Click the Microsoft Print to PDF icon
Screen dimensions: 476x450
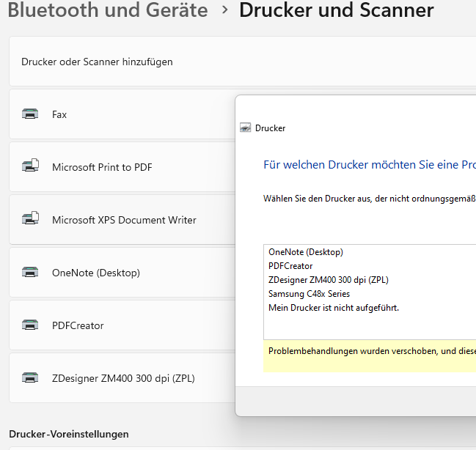(x=30, y=166)
